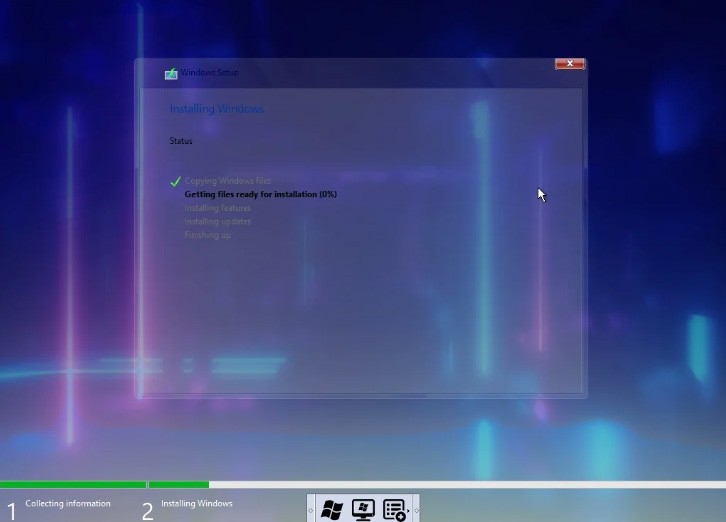Click the green checkmark beside Copying Windows files
726x522 pixels.
[x=175, y=181]
